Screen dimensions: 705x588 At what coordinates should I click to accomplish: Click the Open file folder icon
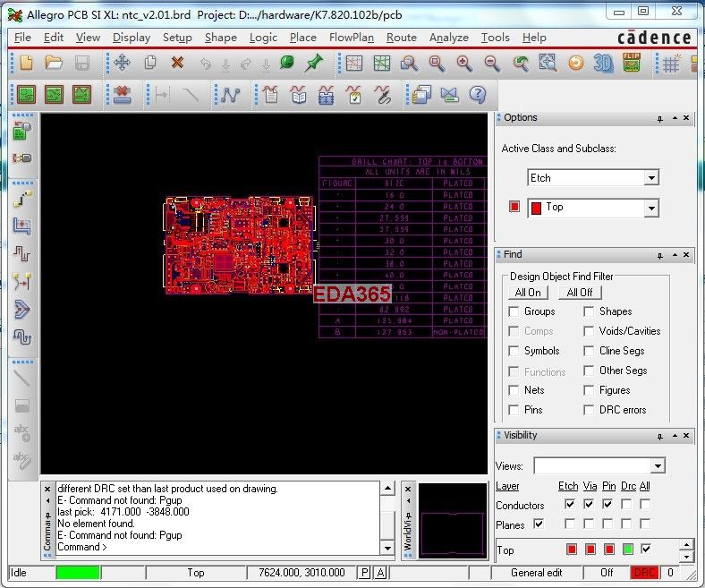[x=54, y=63]
